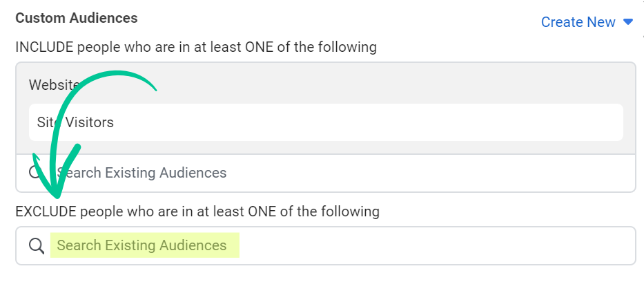Click the Custom Audiences section heading
Image resolution: width=644 pixels, height=282 pixels.
[77, 18]
